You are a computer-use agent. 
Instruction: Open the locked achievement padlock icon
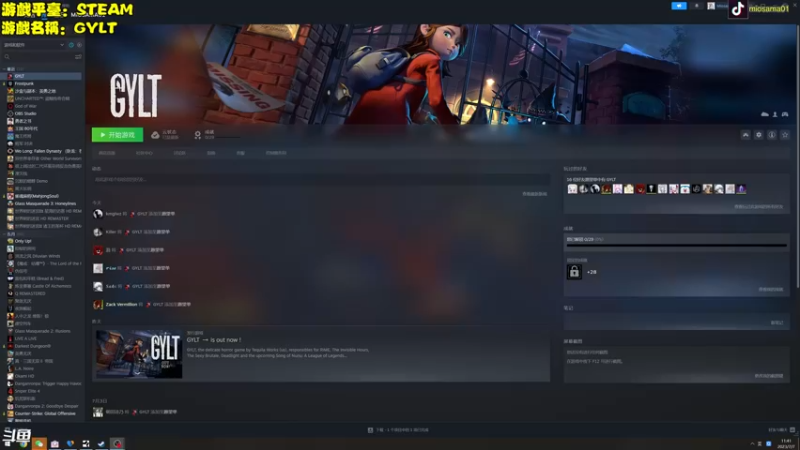[574, 272]
